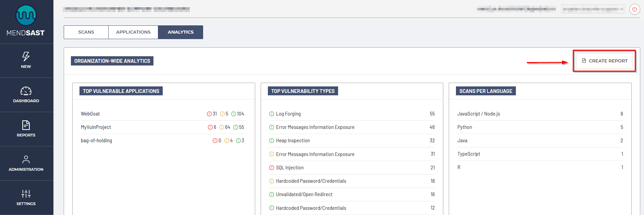This screenshot has height=215, width=644.
Task: Click WebGoat red high-severity count icon
Action: point(209,114)
